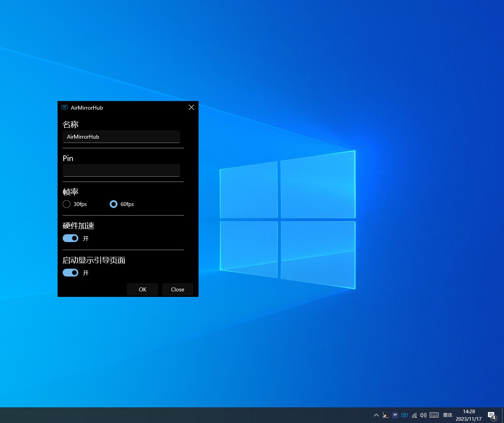Switch the 简体 input method indicator
The height and width of the screenshot is (423, 504).
[x=448, y=415]
